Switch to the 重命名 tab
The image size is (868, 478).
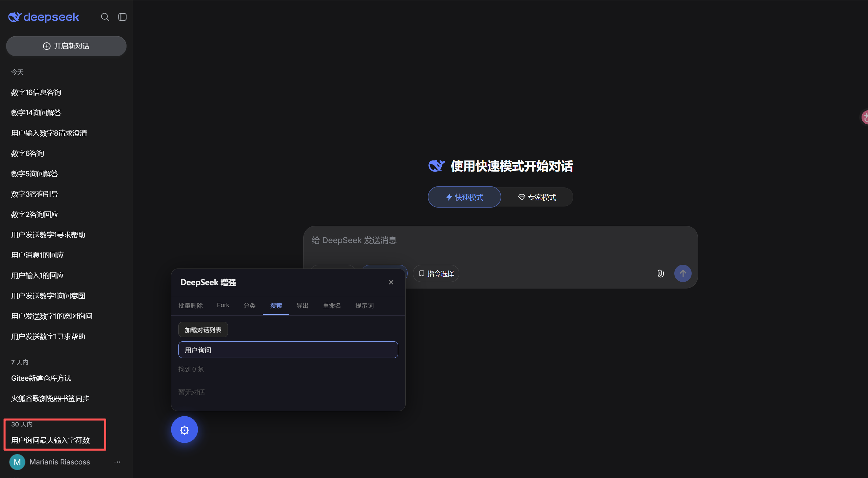pyautogui.click(x=332, y=306)
